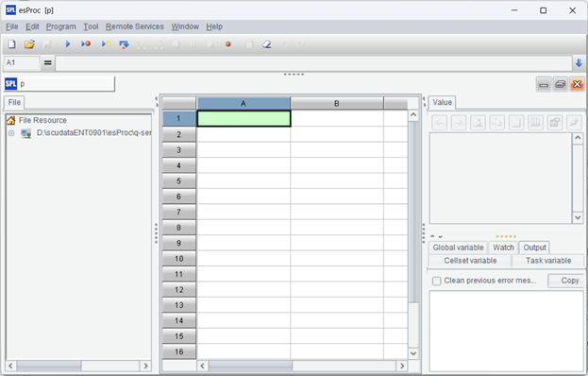
Task: Run the script with the blue play icon
Action: [68, 44]
